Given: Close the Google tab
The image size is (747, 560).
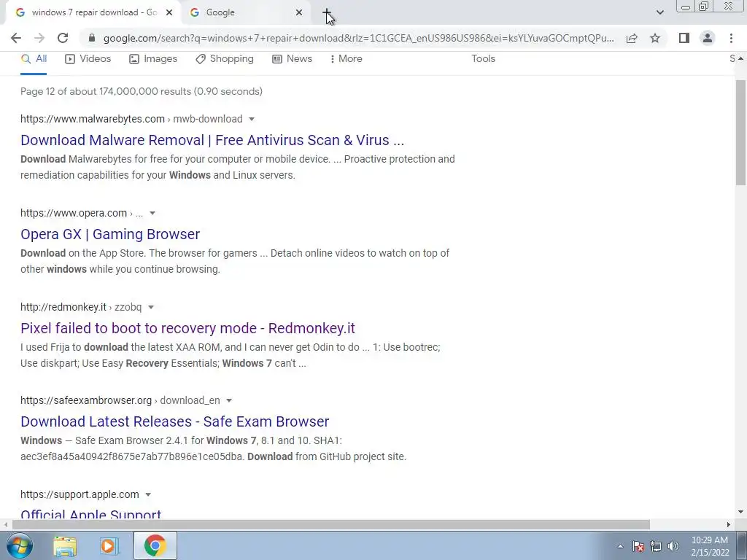Looking at the screenshot, I should [x=298, y=12].
